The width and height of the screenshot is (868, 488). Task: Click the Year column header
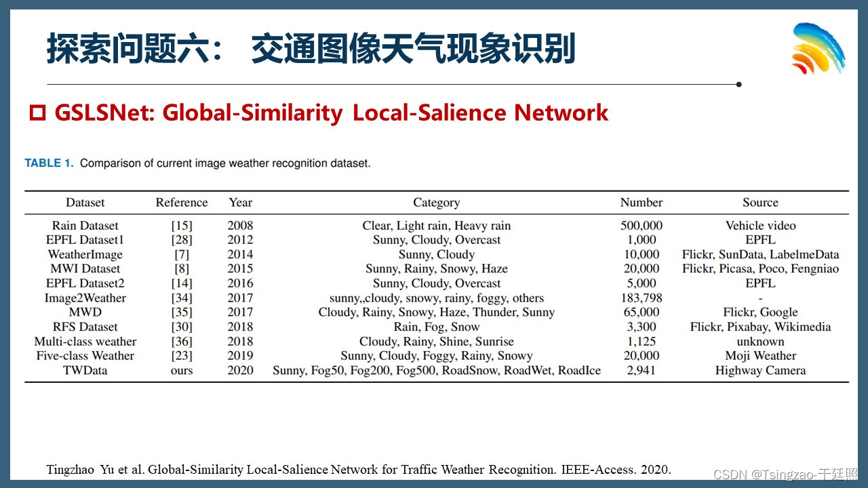240,203
